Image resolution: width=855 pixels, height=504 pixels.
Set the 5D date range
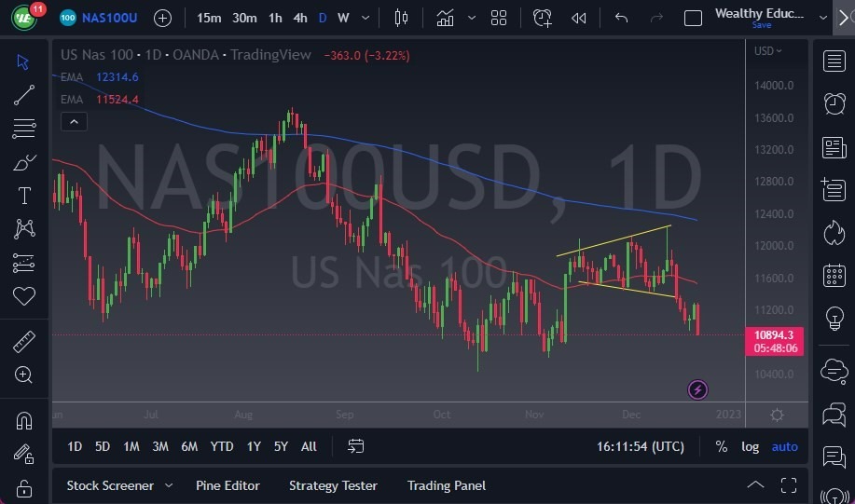point(102,446)
